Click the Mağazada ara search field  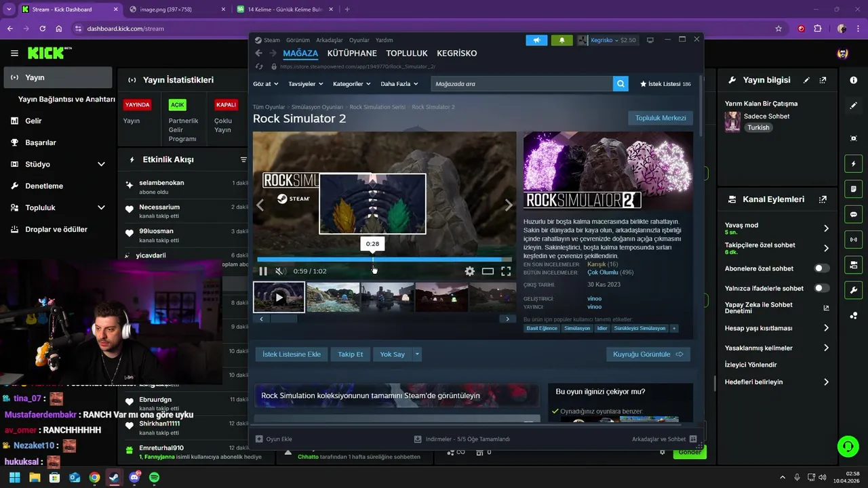click(x=521, y=84)
